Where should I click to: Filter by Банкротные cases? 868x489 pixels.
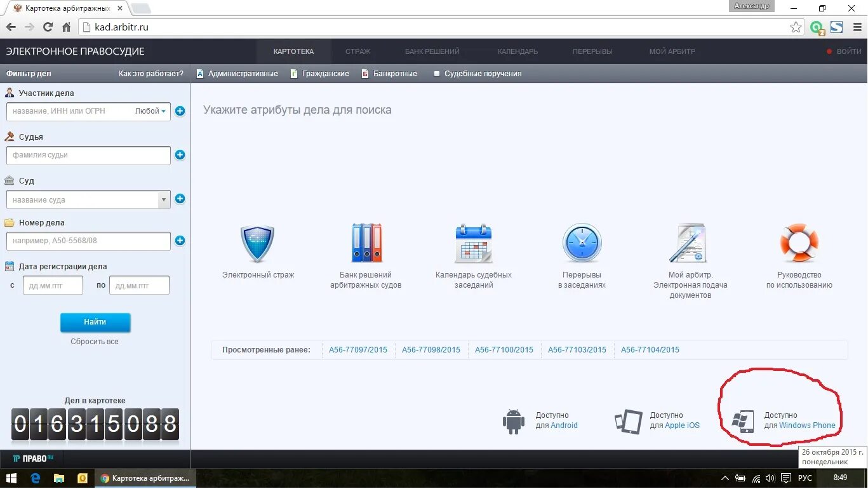(x=389, y=74)
